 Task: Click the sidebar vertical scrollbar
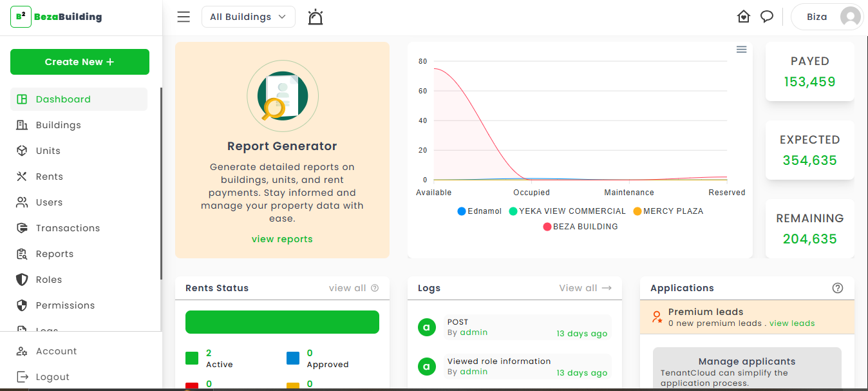[161, 184]
